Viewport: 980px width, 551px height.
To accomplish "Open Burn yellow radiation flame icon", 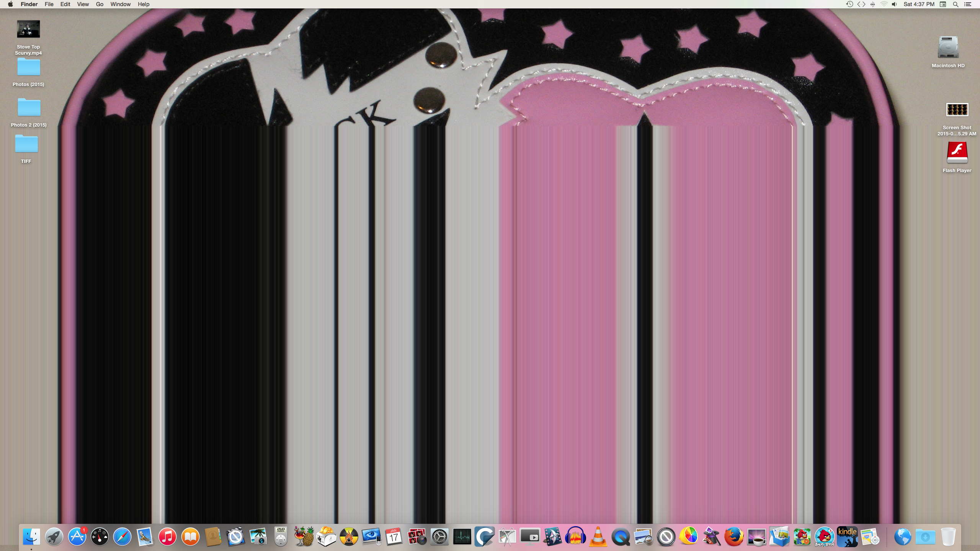I will click(349, 536).
